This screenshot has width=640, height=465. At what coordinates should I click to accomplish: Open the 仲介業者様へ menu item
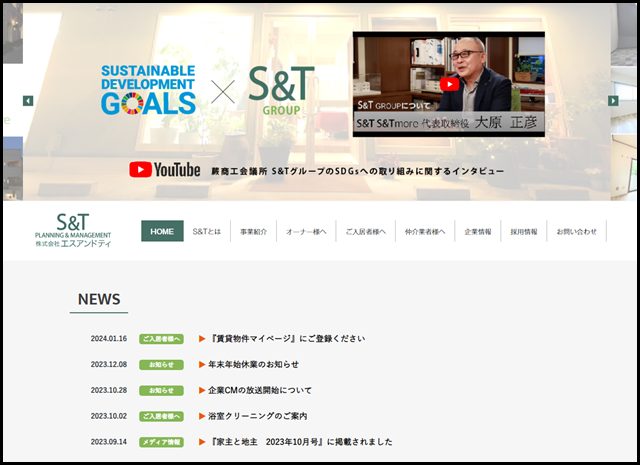(425, 231)
